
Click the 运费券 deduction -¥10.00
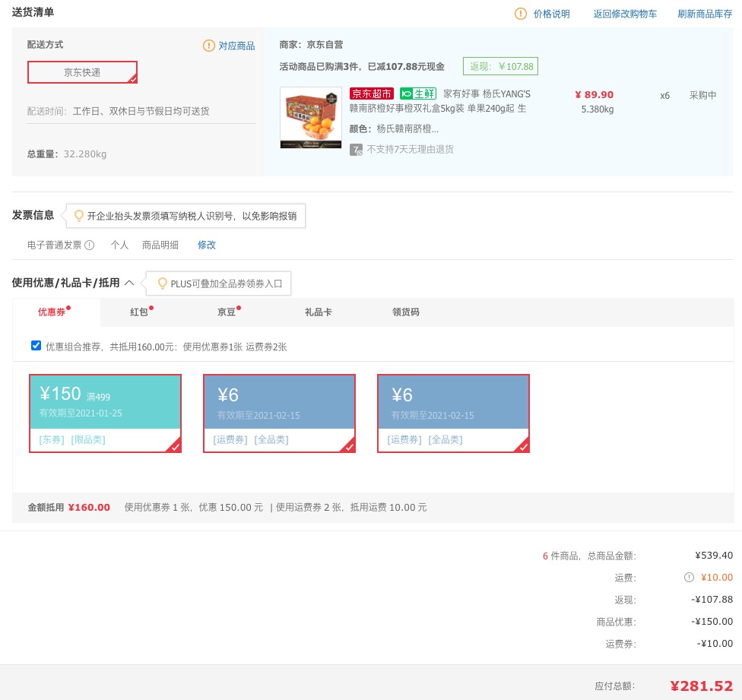(715, 644)
